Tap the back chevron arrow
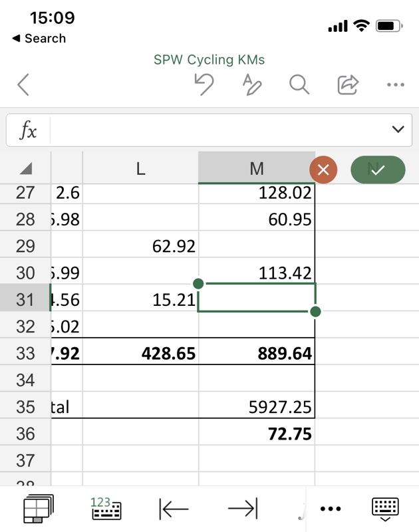Image resolution: width=419 pixels, height=532 pixels. click(23, 85)
